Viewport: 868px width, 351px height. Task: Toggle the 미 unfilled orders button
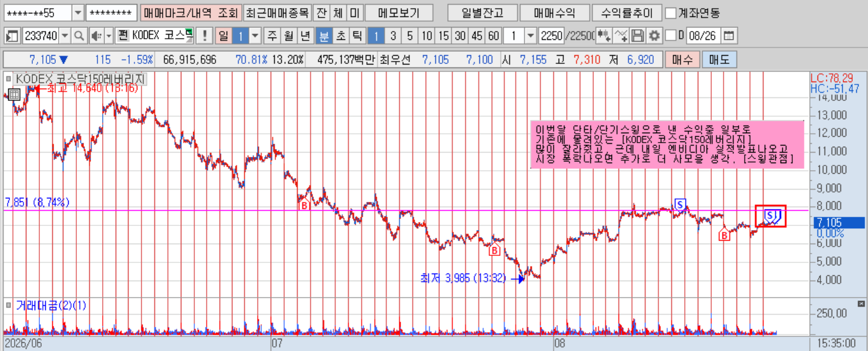click(354, 13)
